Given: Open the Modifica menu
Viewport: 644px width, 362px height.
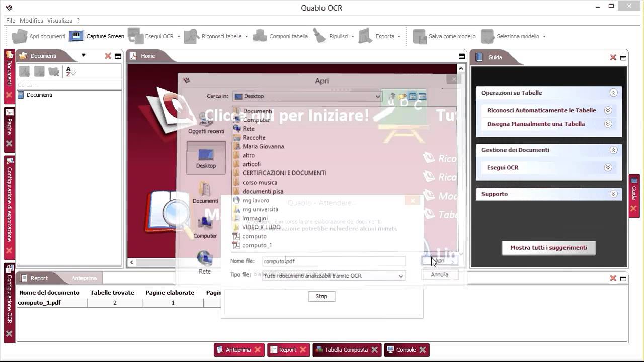Looking at the screenshot, I should 31,21.
